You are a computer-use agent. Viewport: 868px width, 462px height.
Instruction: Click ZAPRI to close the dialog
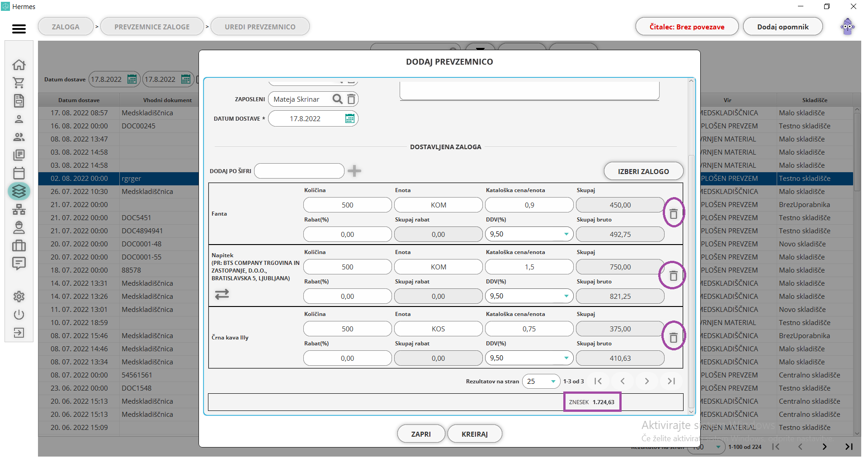pyautogui.click(x=421, y=434)
